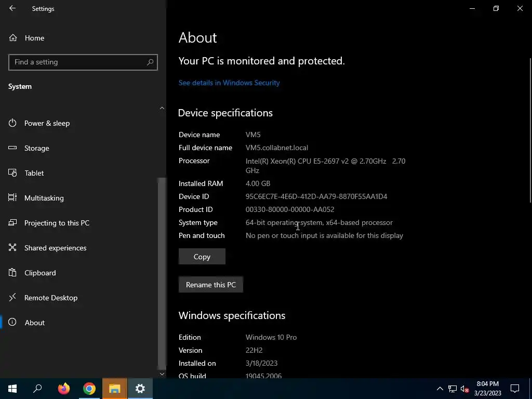Select the Power & sleep icon
The image size is (532, 399).
click(12, 123)
